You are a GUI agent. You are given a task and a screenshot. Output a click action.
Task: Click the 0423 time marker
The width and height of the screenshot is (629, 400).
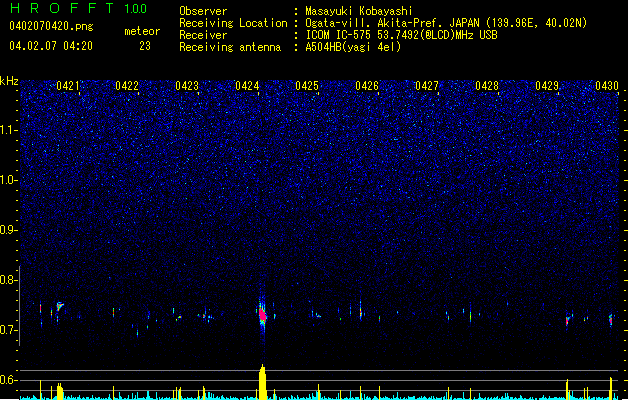[187, 86]
